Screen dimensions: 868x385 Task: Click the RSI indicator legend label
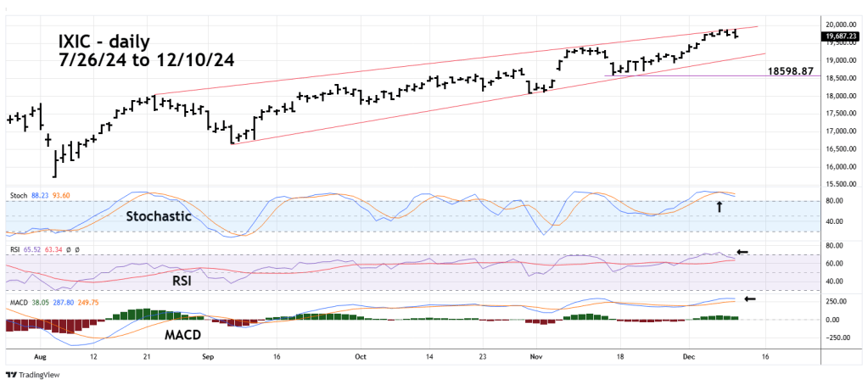click(x=14, y=250)
